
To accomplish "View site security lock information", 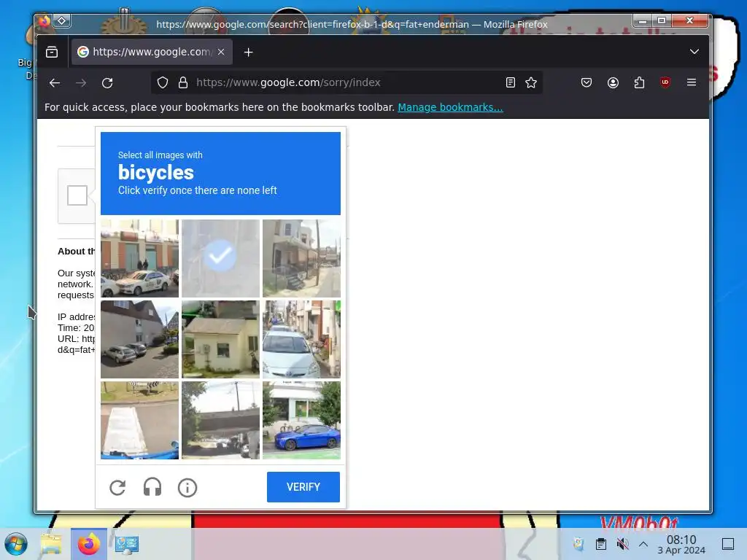I will 183,82.
